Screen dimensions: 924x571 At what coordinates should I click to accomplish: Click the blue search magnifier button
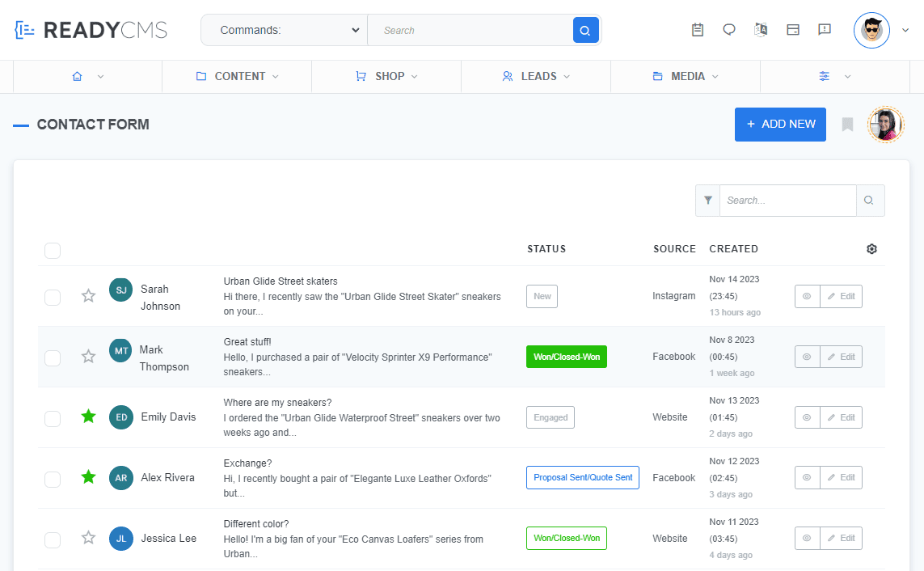tap(586, 30)
